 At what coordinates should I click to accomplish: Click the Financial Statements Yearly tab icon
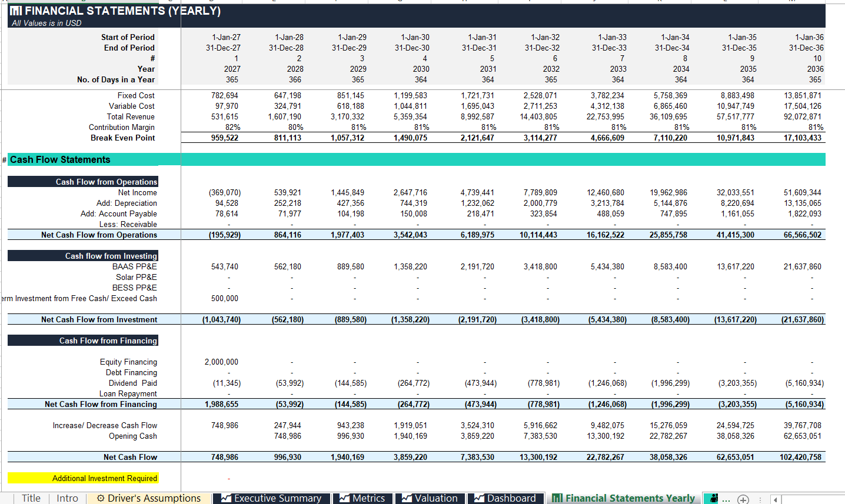(557, 498)
